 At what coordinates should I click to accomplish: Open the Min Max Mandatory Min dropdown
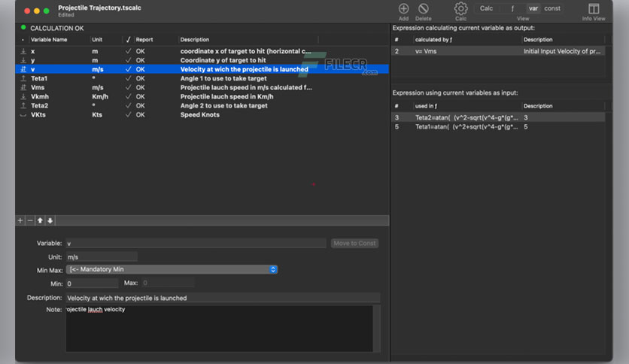point(172,269)
